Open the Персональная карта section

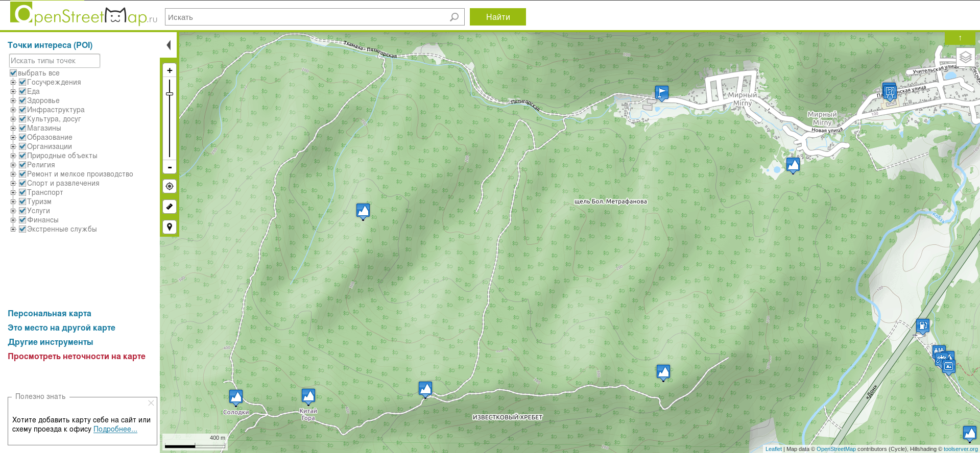tap(50, 314)
